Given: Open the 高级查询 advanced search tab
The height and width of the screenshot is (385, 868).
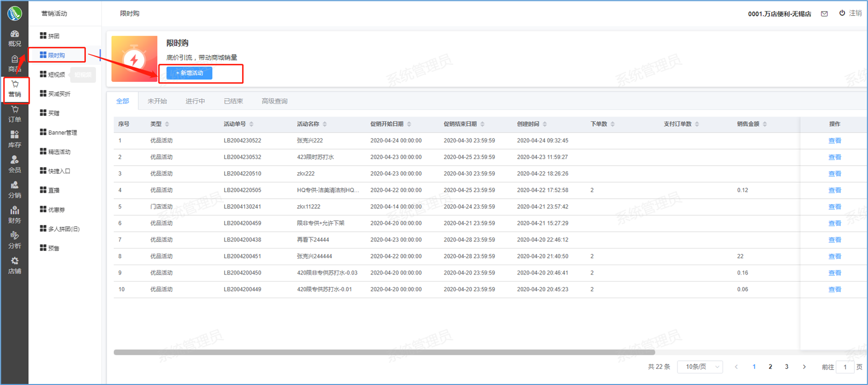Looking at the screenshot, I should [x=275, y=101].
